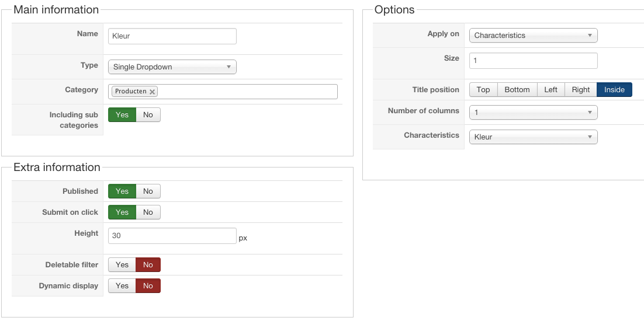
Task: Open the Characteristics Kleur dropdown
Action: (533, 137)
